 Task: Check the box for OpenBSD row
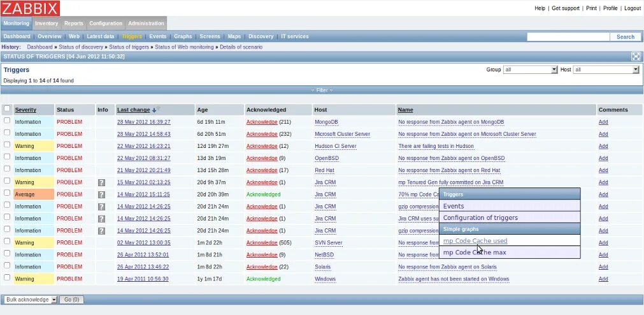7,157
